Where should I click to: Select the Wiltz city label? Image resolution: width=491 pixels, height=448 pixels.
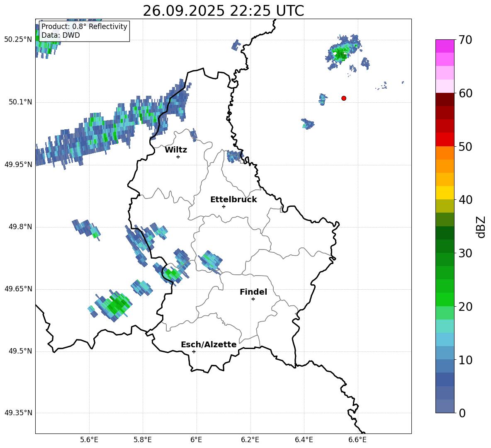click(176, 150)
